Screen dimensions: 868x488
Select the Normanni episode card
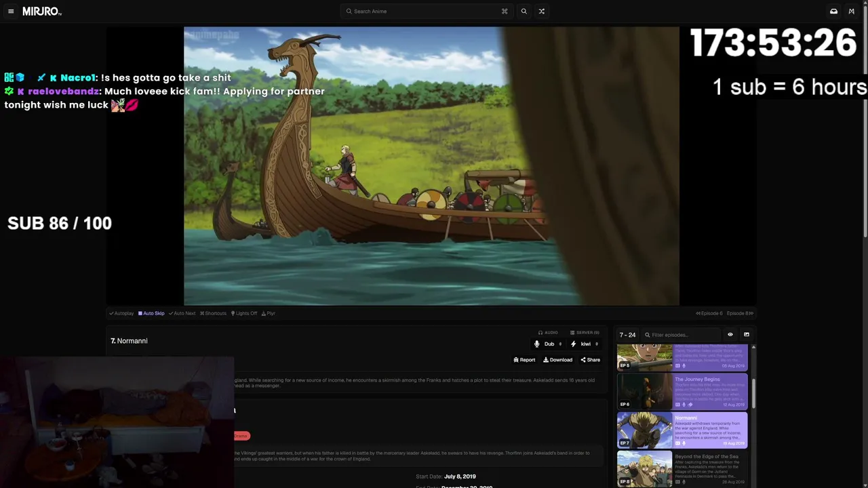(682, 430)
